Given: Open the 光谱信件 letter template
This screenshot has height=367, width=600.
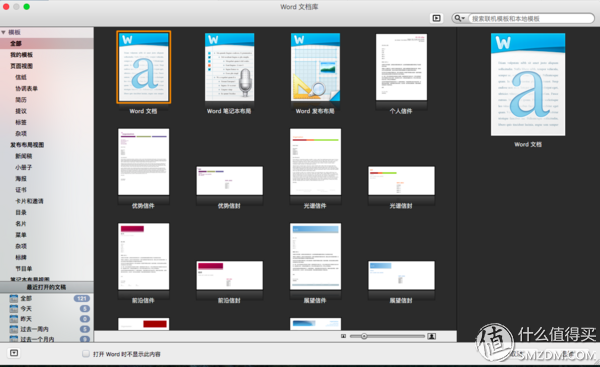Looking at the screenshot, I should coord(315,162).
